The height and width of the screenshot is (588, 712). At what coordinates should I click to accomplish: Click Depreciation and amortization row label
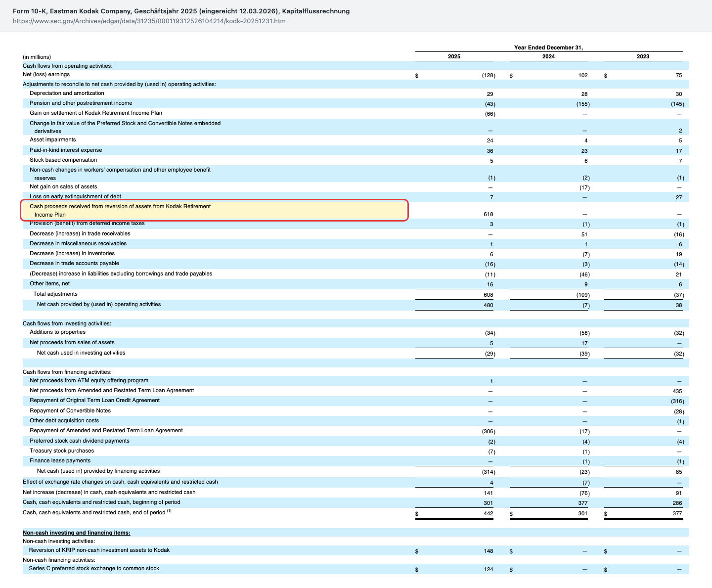pyautogui.click(x=67, y=93)
